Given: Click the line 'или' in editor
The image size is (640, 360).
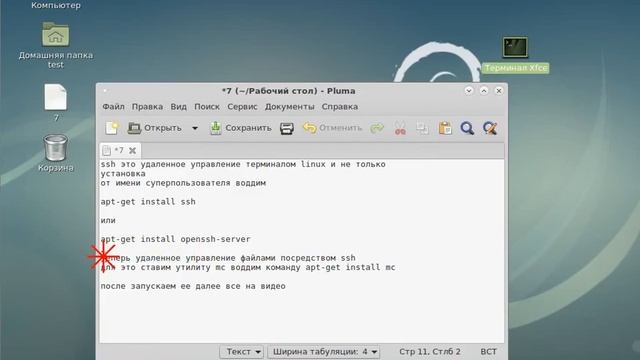Looking at the screenshot, I should (108, 220).
